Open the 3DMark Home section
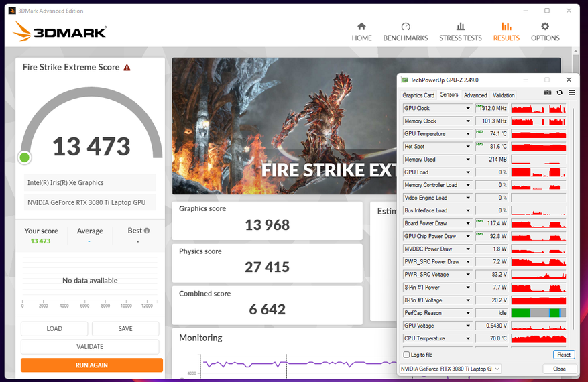The width and height of the screenshot is (588, 382). tap(361, 32)
